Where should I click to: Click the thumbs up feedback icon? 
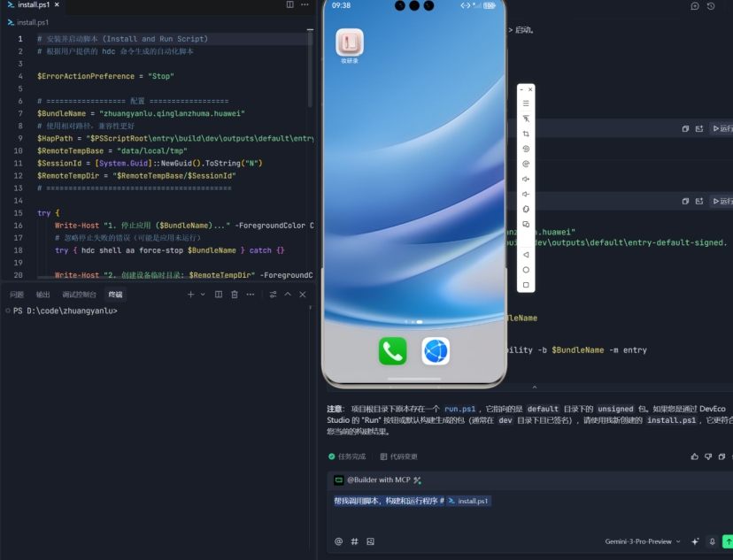[694, 456]
